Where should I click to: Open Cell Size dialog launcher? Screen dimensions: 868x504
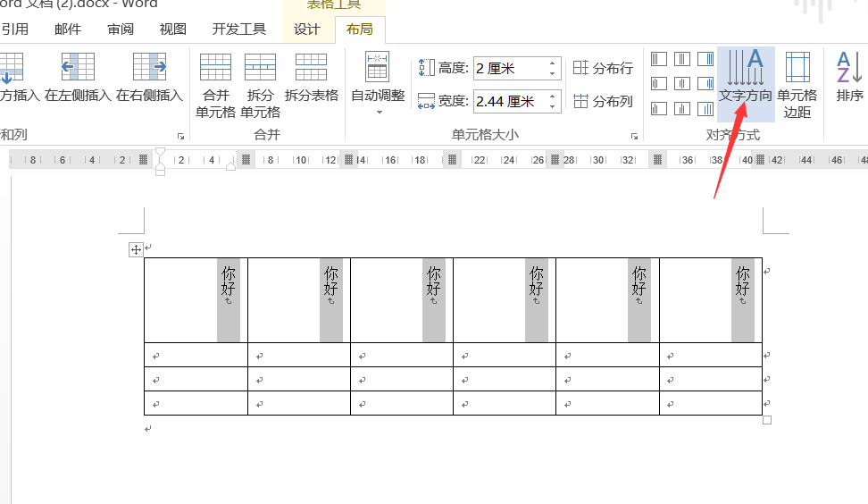point(634,136)
